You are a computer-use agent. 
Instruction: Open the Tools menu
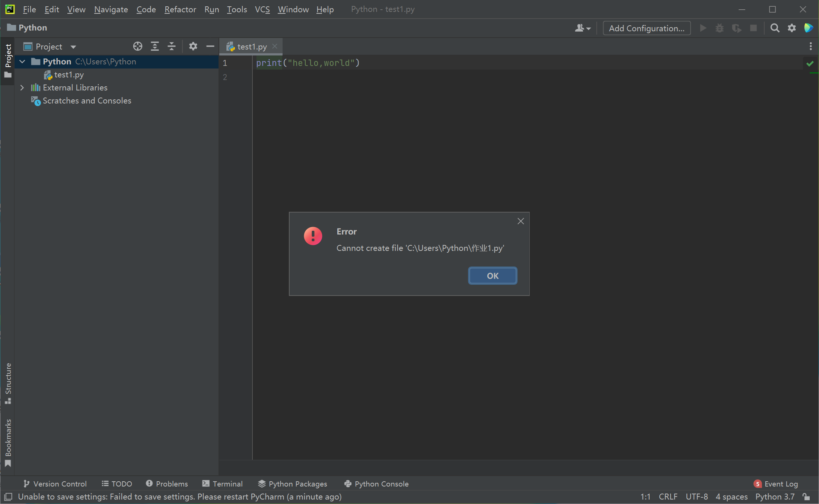click(x=237, y=9)
